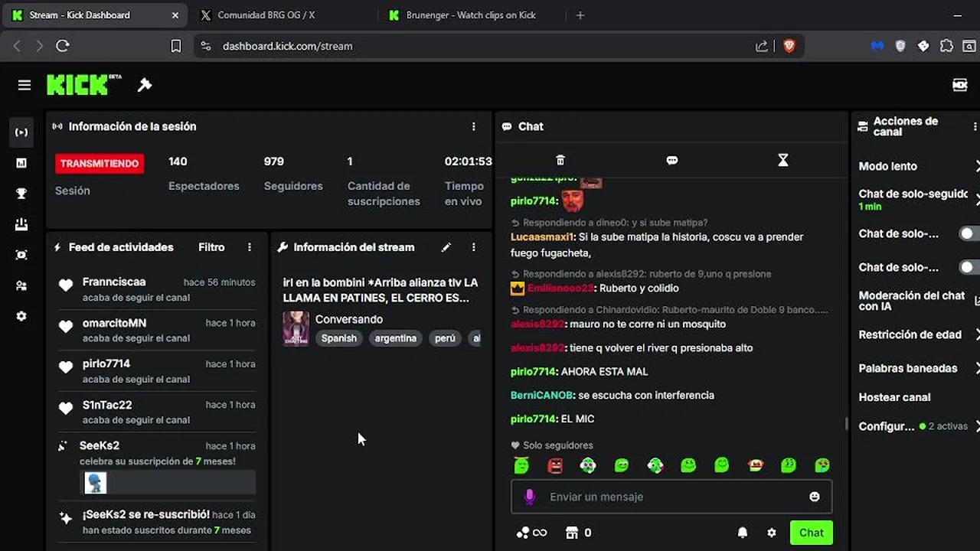Toggle the Chat de solo switch under 1 min
This screenshot has height=551, width=980.
point(969,233)
